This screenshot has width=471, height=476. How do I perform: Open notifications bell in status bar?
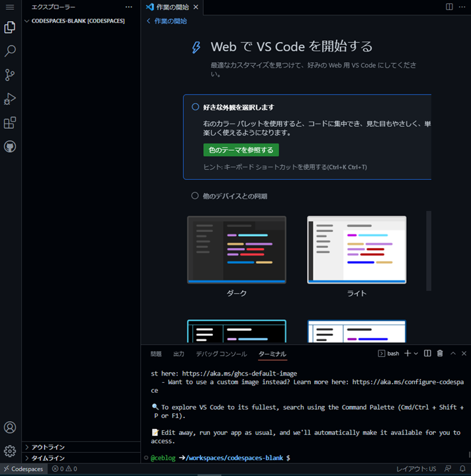pos(462,469)
